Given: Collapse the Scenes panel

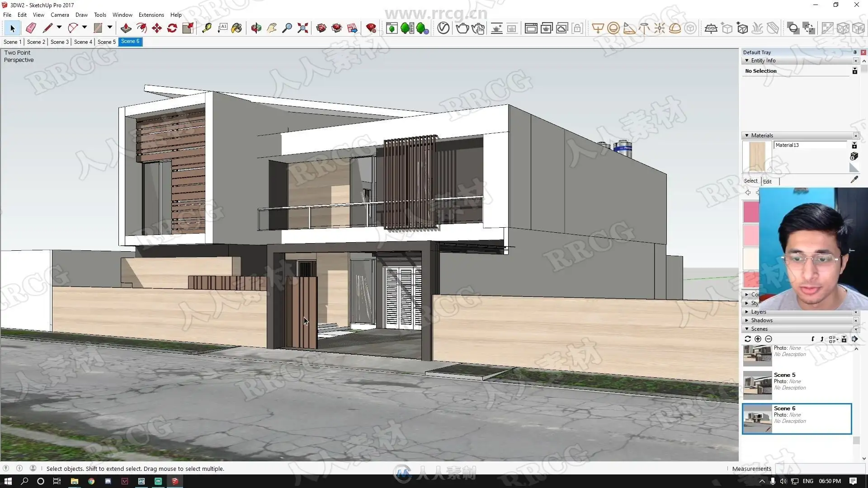Looking at the screenshot, I should (x=747, y=329).
